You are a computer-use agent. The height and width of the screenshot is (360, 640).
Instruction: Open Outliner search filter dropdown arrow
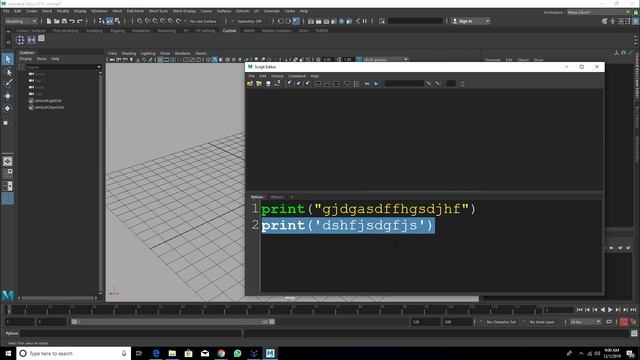tap(99, 67)
